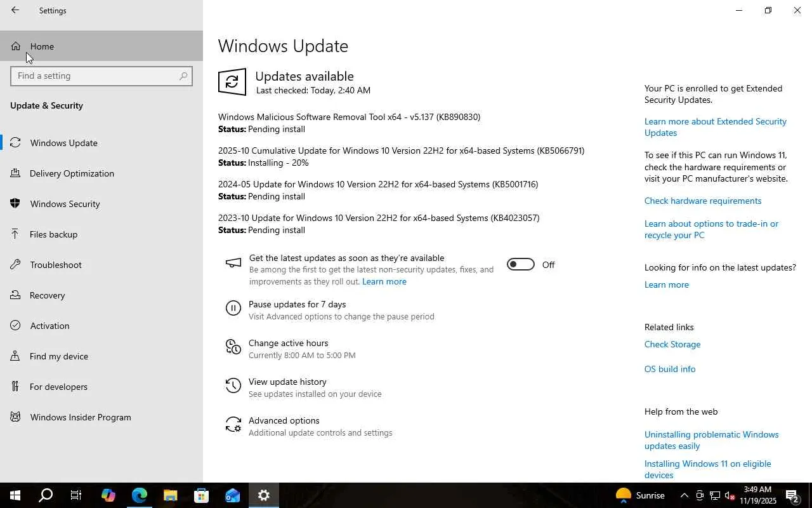Click the Pause updates for 7 days icon
This screenshot has width=812, height=508.
click(x=233, y=309)
